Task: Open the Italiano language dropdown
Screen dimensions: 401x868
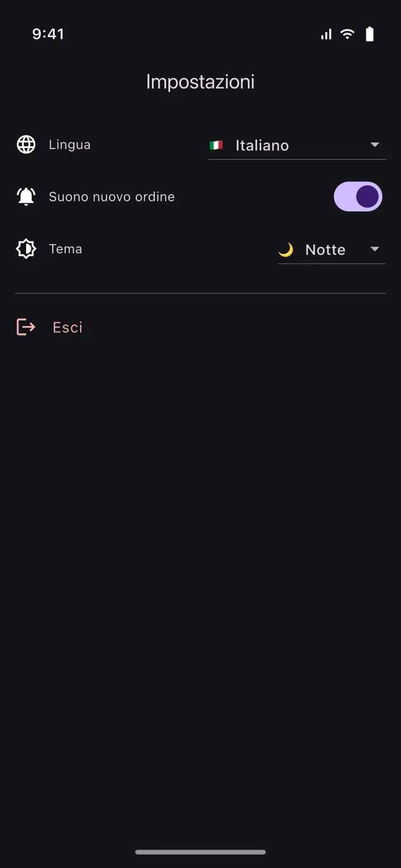Action: tap(297, 145)
